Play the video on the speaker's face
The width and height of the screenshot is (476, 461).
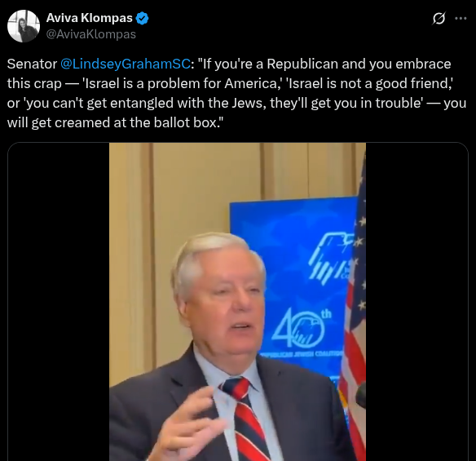coord(223,299)
